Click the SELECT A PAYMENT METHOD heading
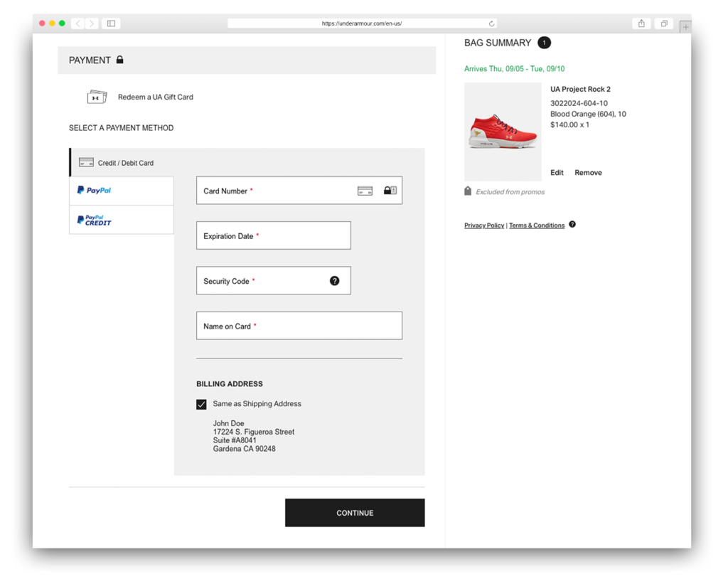The width and height of the screenshot is (728, 579). point(121,128)
